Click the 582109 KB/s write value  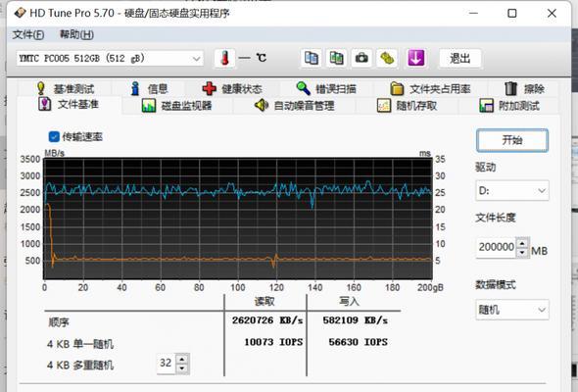pos(355,320)
